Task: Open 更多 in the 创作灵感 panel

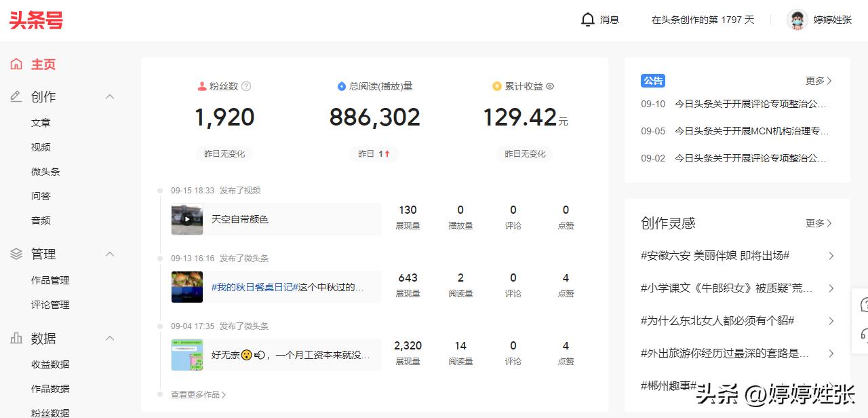Action: click(818, 223)
